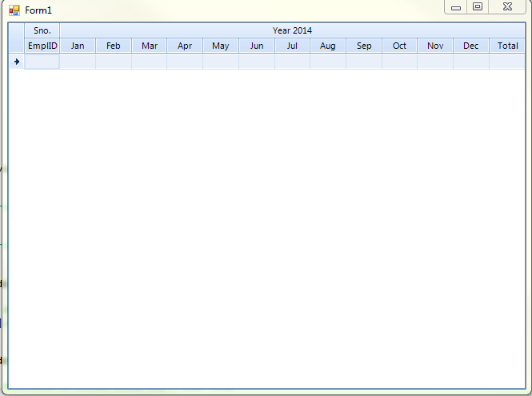Click the Oct column header
Image resolution: width=532 pixels, height=396 pixels.
tap(400, 46)
